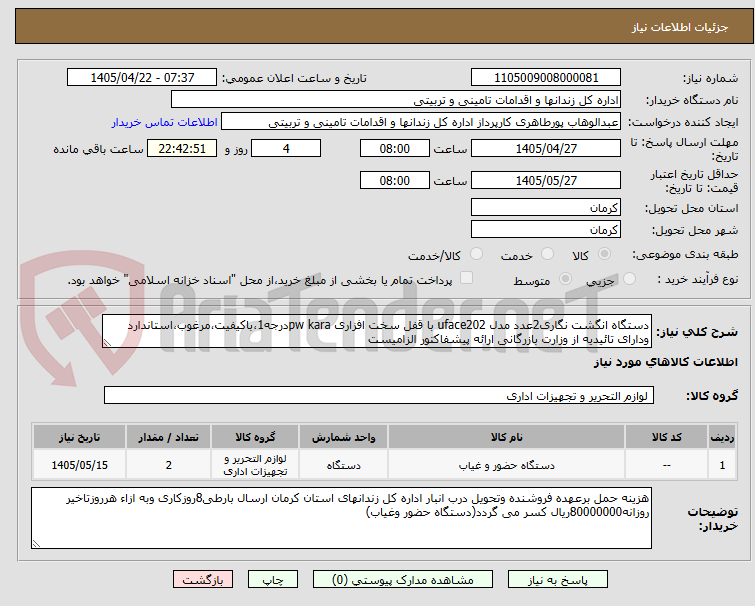Click the table cell دستگاه حضور و غیاب

pyautogui.click(x=506, y=465)
